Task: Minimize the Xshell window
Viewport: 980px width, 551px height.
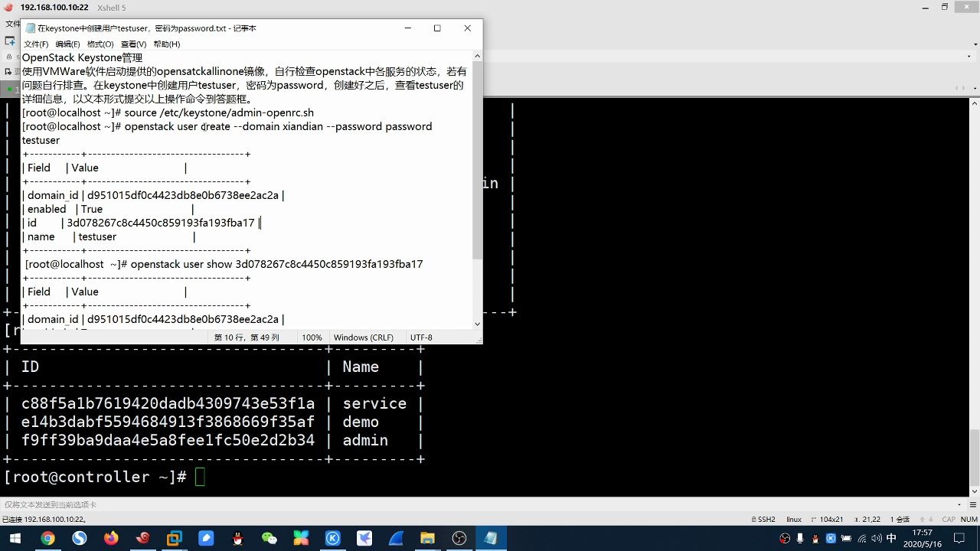Action: 924,7
